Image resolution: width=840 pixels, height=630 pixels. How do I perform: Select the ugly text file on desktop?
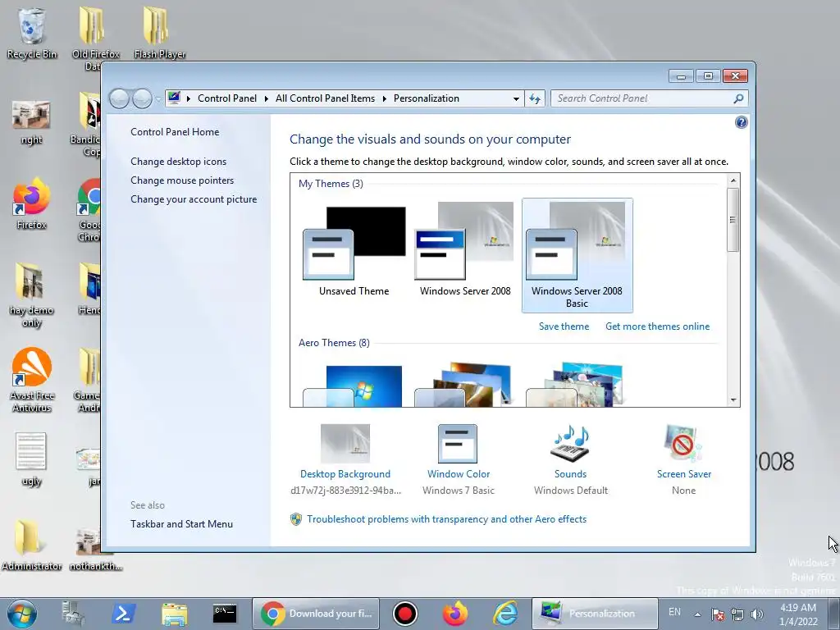(32, 459)
